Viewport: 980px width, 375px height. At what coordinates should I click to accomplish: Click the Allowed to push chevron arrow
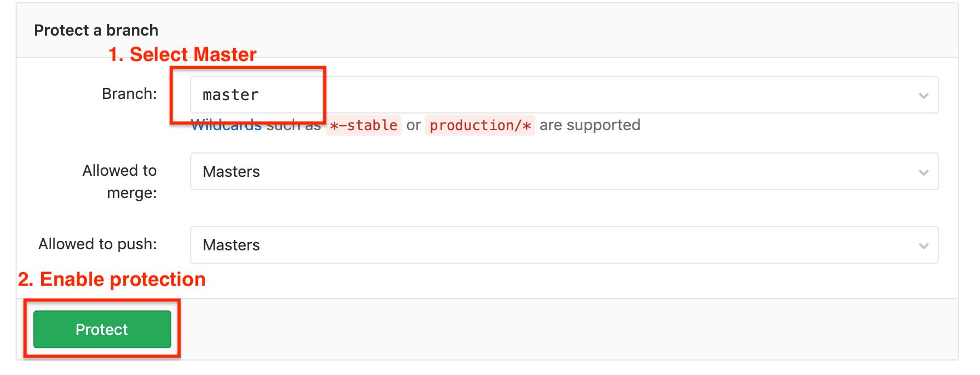tap(923, 246)
